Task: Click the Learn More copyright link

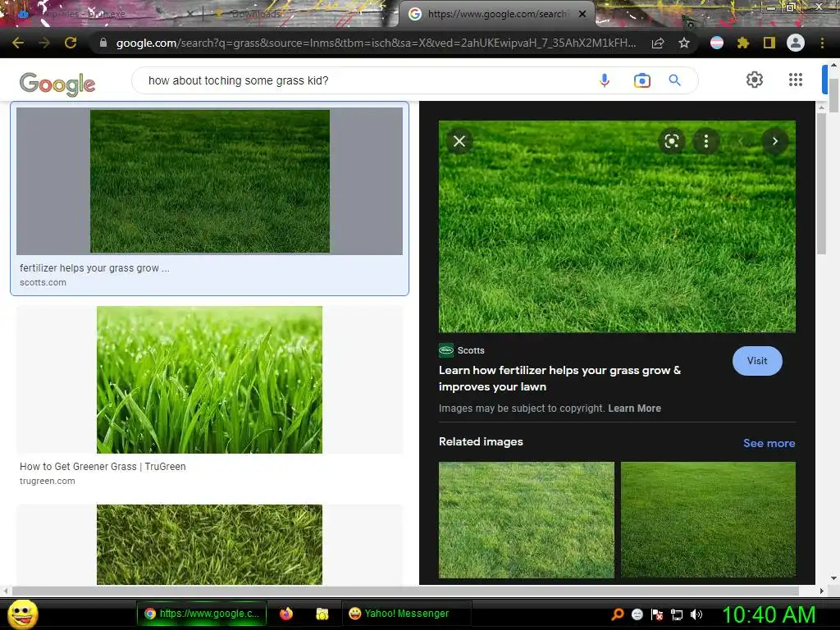Action: [x=634, y=409]
